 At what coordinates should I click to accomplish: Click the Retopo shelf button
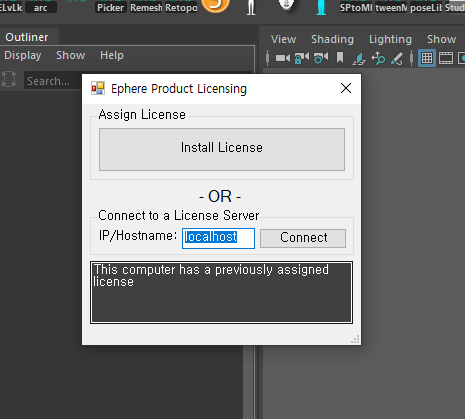[181, 7]
